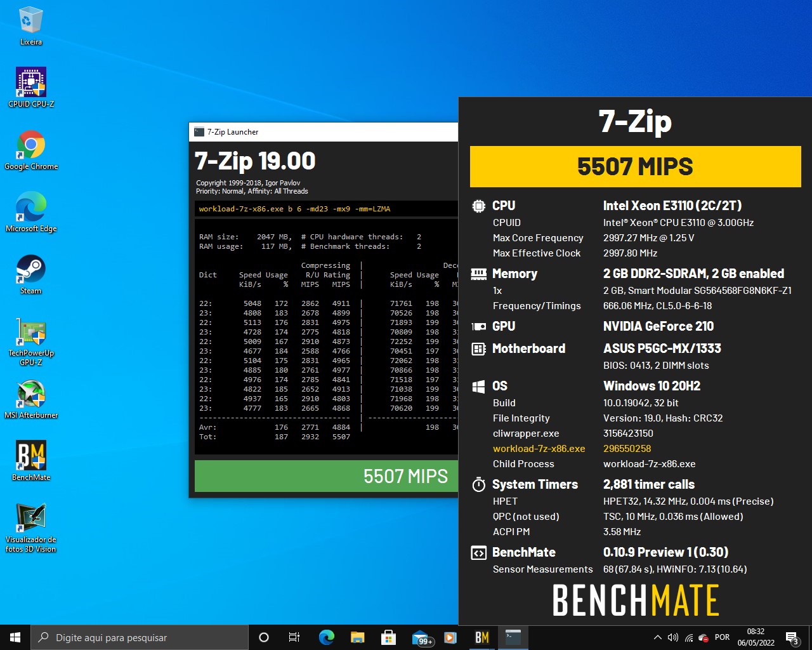The image size is (812, 650).
Task: Open Microsoft Store from the taskbar
Action: (388, 637)
